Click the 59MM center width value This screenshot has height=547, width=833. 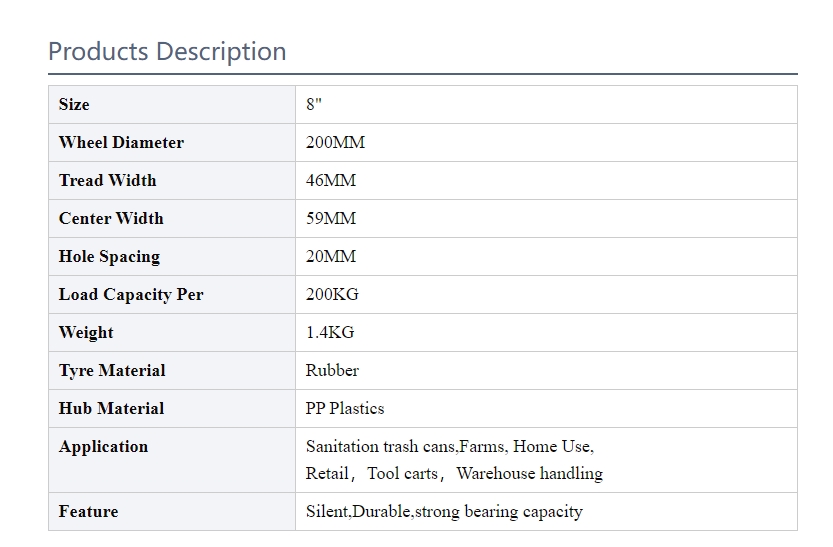point(330,218)
